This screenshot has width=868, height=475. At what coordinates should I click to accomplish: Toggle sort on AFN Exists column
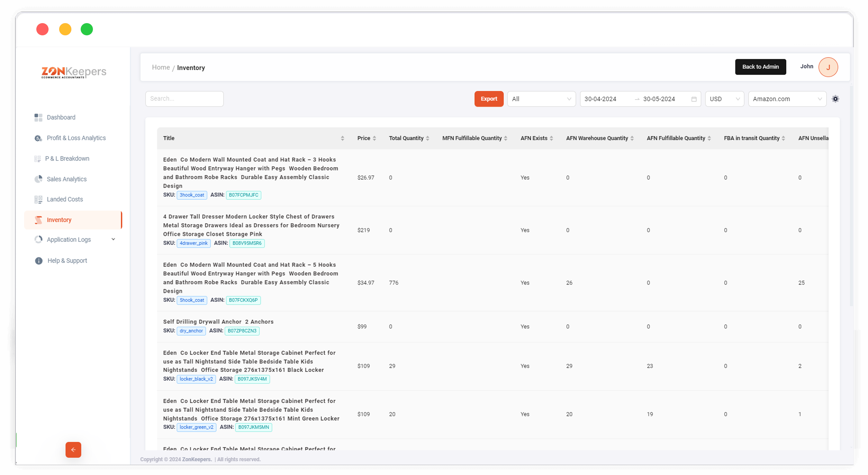click(x=551, y=138)
